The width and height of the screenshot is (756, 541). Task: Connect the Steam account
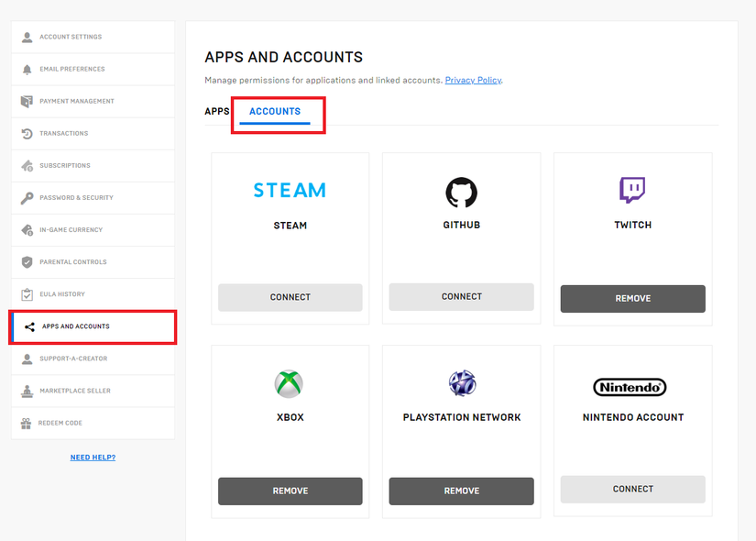(x=290, y=297)
